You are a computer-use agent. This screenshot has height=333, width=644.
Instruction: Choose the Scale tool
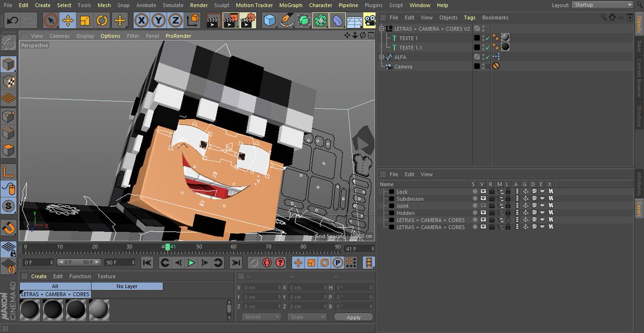[85, 21]
